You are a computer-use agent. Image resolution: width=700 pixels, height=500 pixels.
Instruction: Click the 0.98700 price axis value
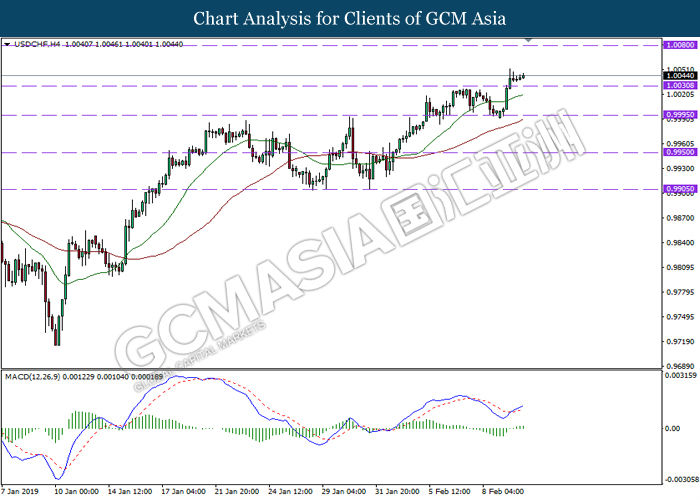(x=680, y=218)
